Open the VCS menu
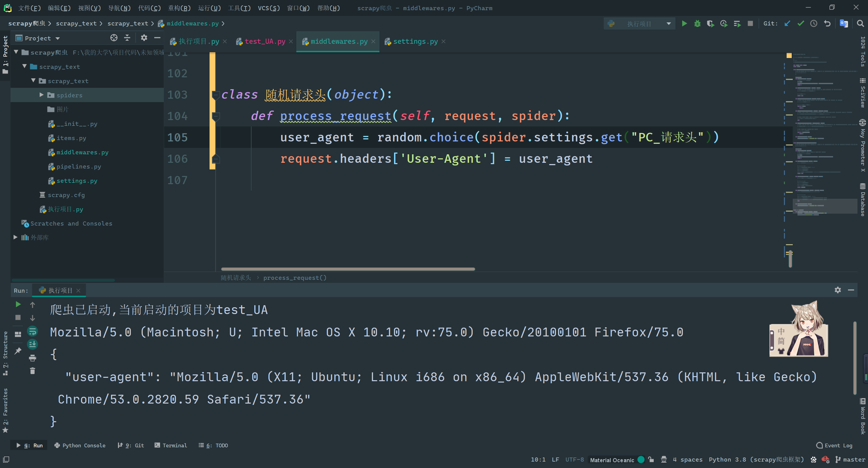Viewport: 868px width, 468px height. pyautogui.click(x=269, y=8)
